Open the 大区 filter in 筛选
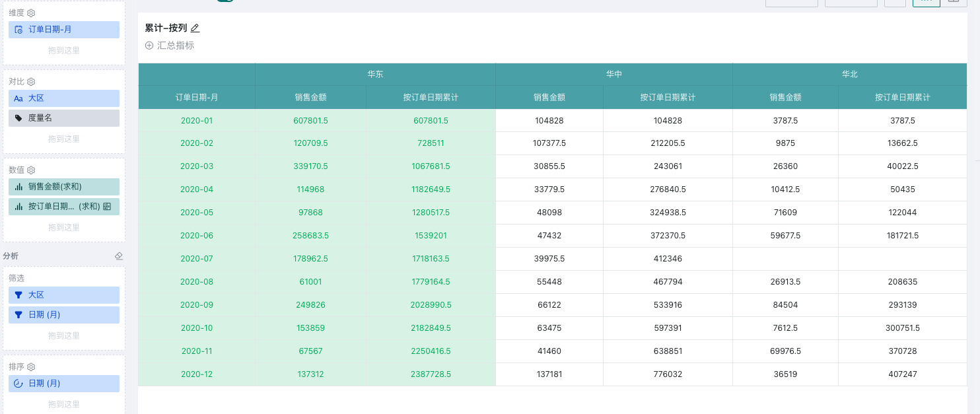Image resolution: width=980 pixels, height=414 pixels. point(64,295)
